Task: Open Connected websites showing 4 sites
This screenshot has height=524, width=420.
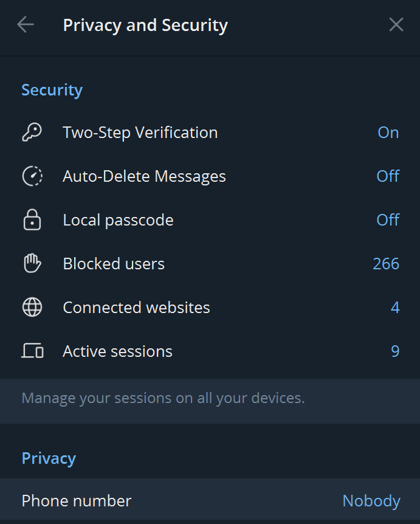Action: pos(136,307)
